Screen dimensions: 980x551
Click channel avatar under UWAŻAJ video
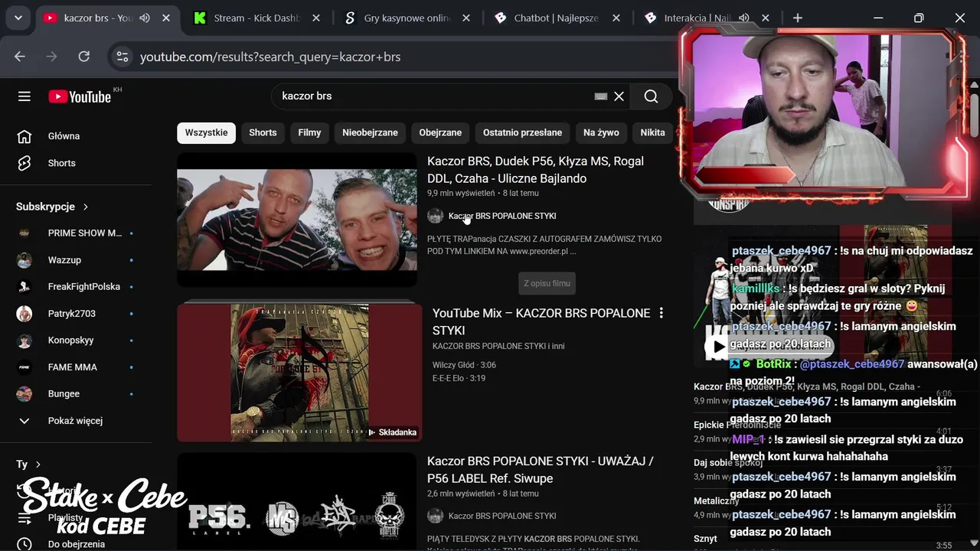point(436,516)
